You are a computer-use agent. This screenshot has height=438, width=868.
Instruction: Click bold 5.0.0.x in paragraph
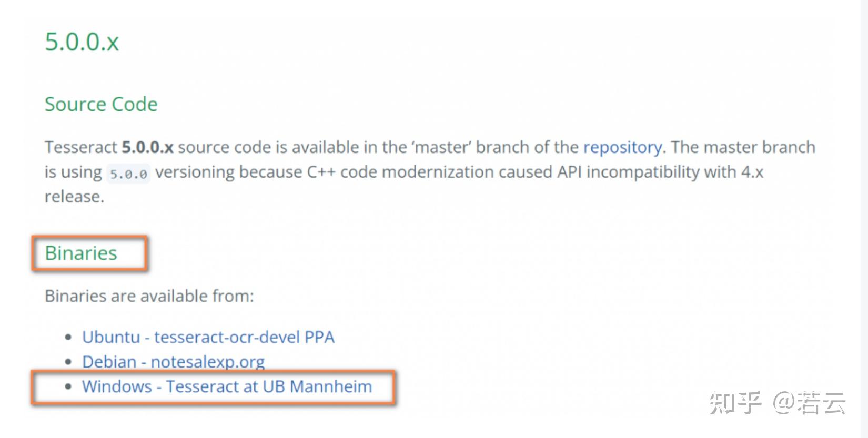coord(148,147)
